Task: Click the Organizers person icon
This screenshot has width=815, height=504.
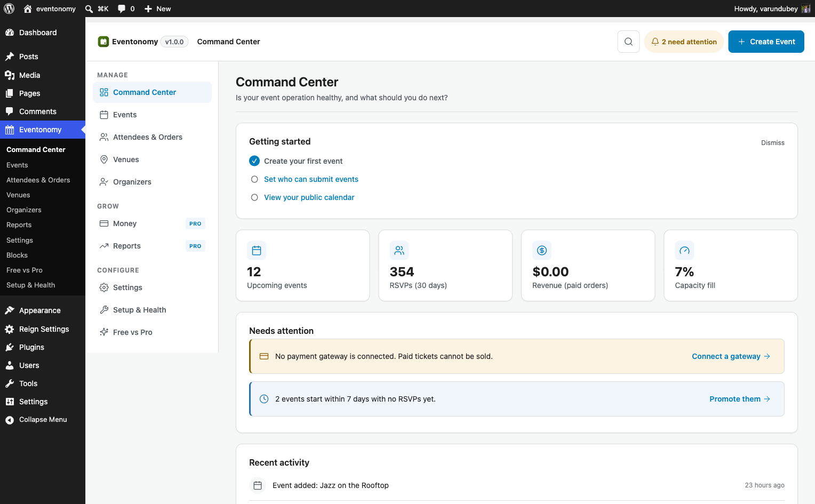Action: click(104, 182)
